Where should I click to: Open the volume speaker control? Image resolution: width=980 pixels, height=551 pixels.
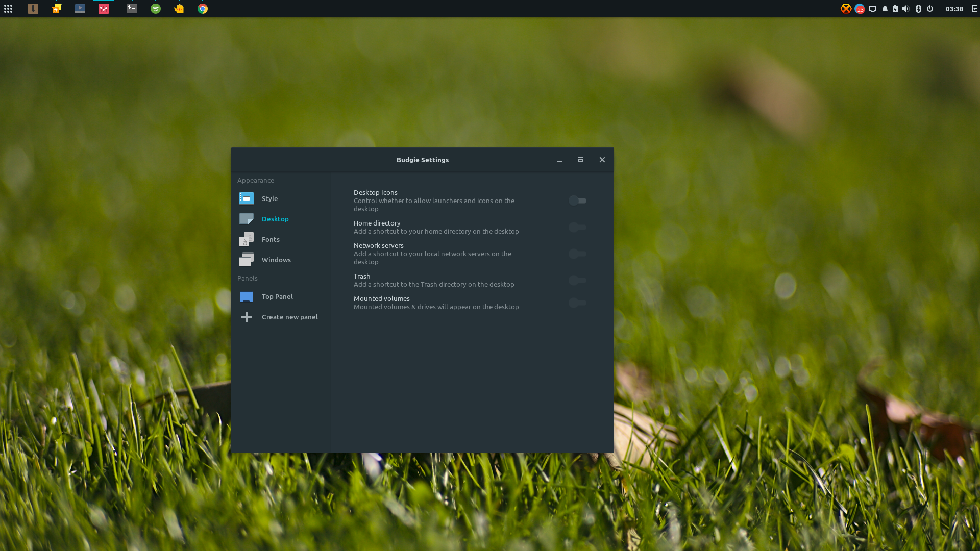pos(906,9)
